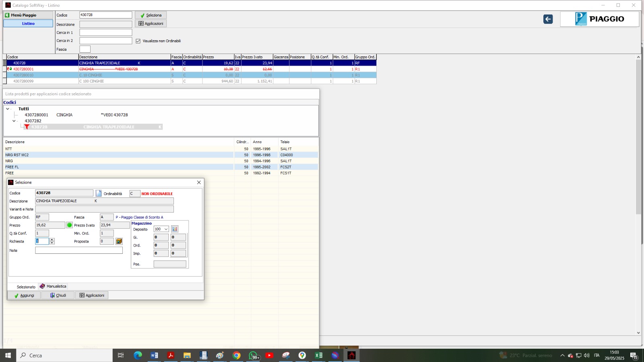644x362 pixels.
Task: Increase Richiesta quantity with up arrow
Action: point(52,240)
